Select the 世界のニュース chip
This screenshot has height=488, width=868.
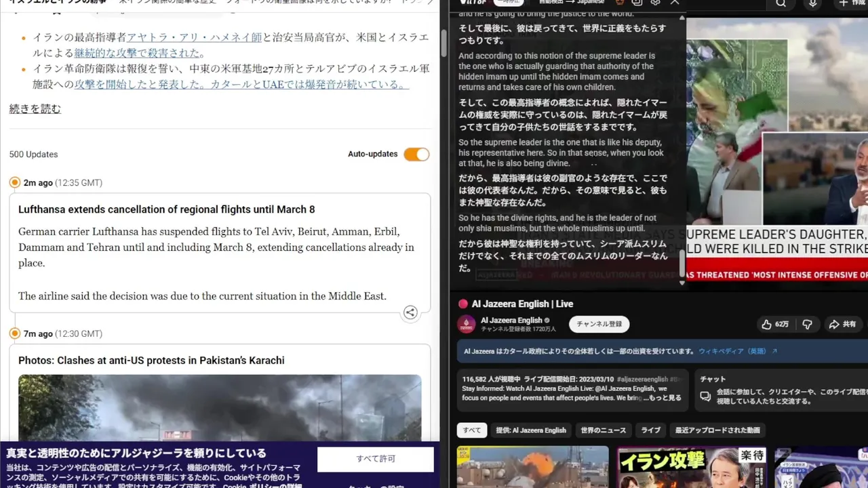pyautogui.click(x=604, y=430)
